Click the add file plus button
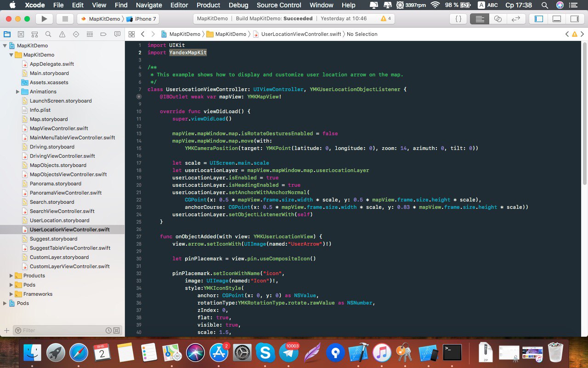The image size is (588, 368). point(6,330)
